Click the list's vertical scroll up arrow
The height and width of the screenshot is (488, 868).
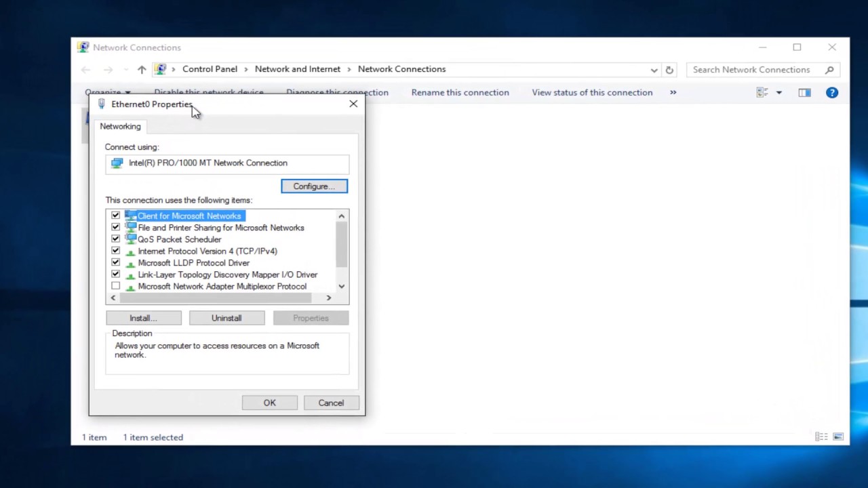tap(342, 216)
